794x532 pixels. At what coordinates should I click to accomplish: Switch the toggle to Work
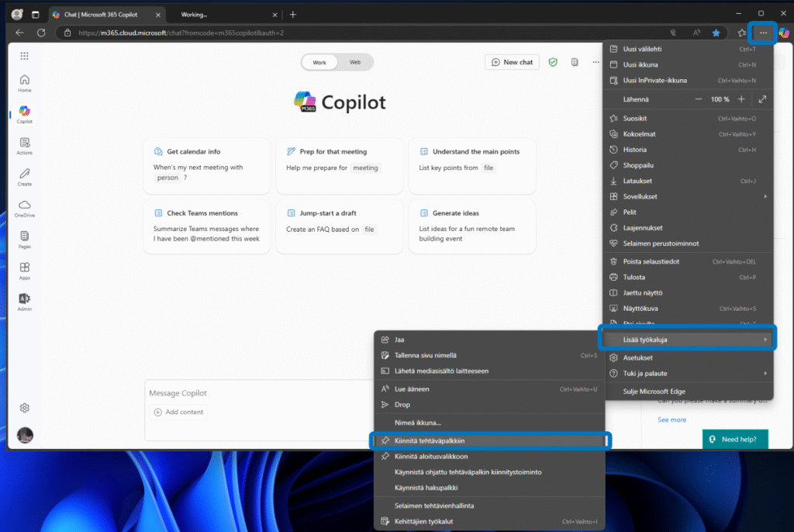pyautogui.click(x=319, y=62)
